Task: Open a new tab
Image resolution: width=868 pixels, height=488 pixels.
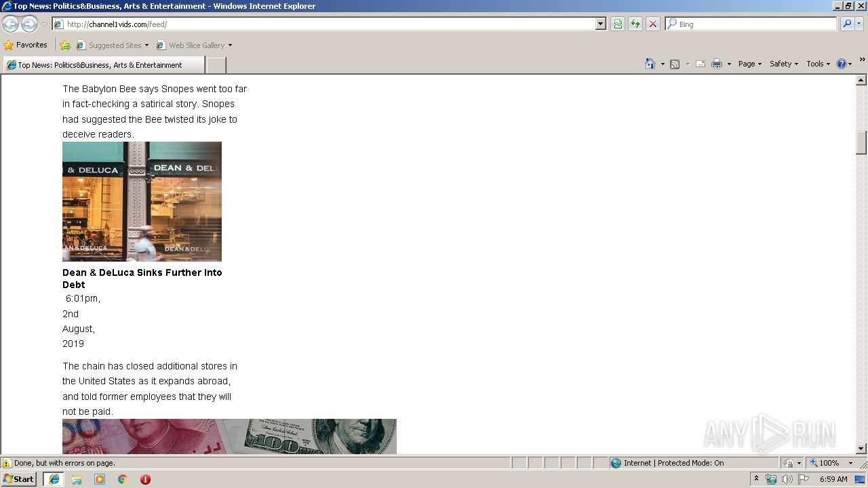Action: coord(216,65)
